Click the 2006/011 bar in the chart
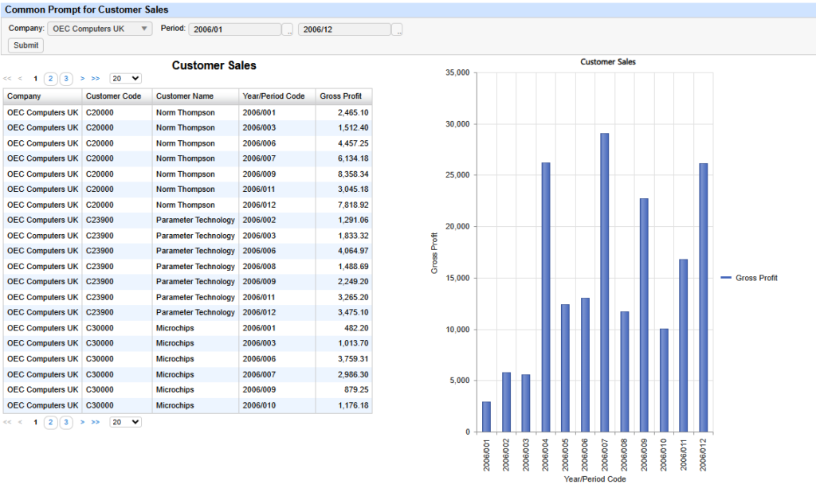Screen dimensions: 816x504 tap(683, 346)
